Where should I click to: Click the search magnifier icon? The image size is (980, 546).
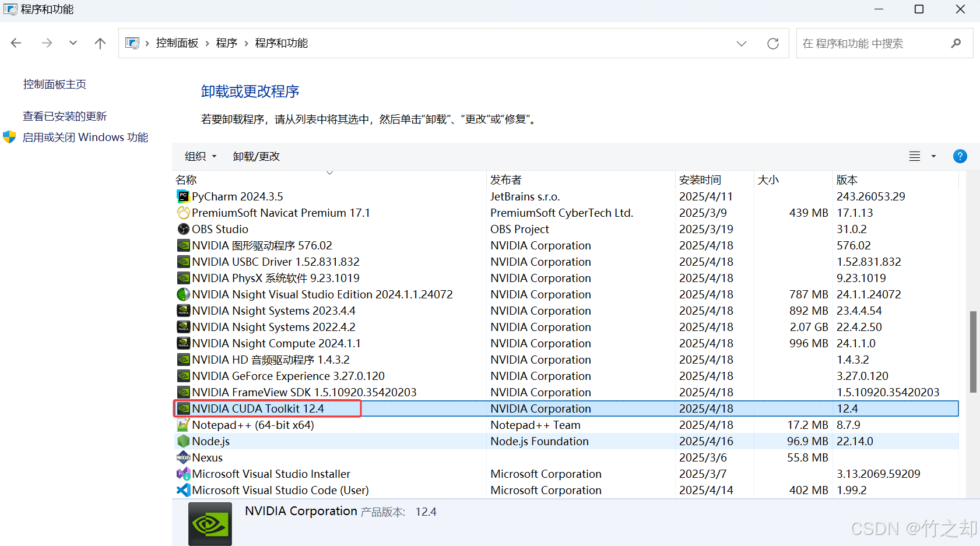click(x=956, y=43)
